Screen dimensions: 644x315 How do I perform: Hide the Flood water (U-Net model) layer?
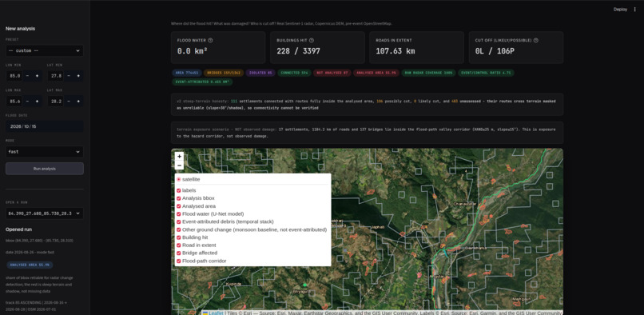click(x=179, y=213)
